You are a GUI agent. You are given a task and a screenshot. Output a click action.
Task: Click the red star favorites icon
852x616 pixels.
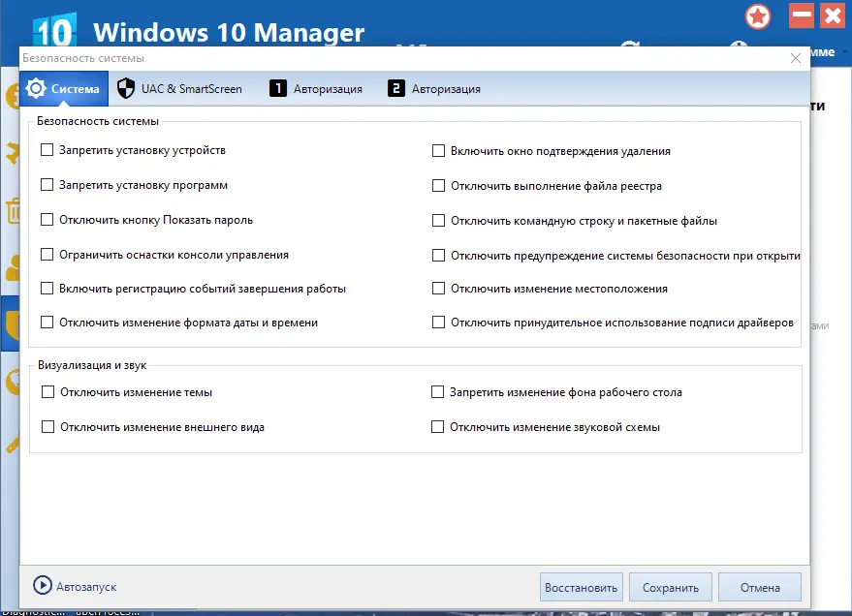point(757,16)
